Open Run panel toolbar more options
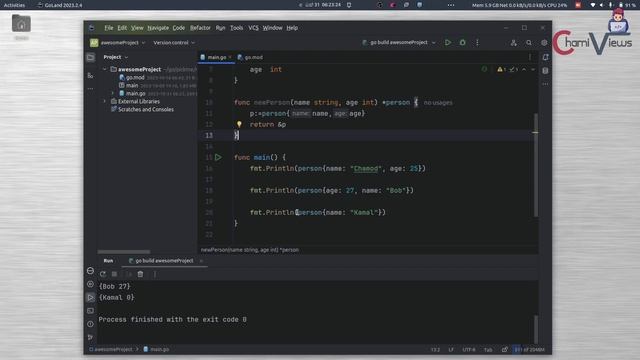Viewport: 640px width, 360px height. [154, 274]
